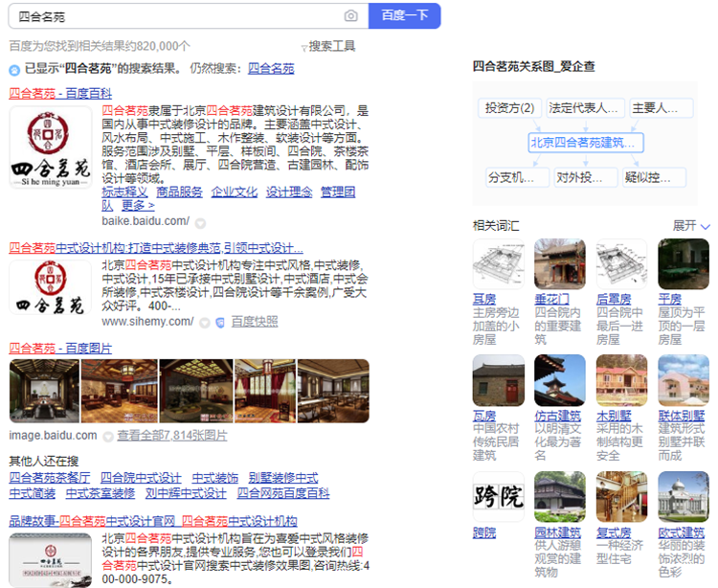This screenshot has height=588, width=718.
Task: Open 平房 related term link
Action: [x=669, y=300]
